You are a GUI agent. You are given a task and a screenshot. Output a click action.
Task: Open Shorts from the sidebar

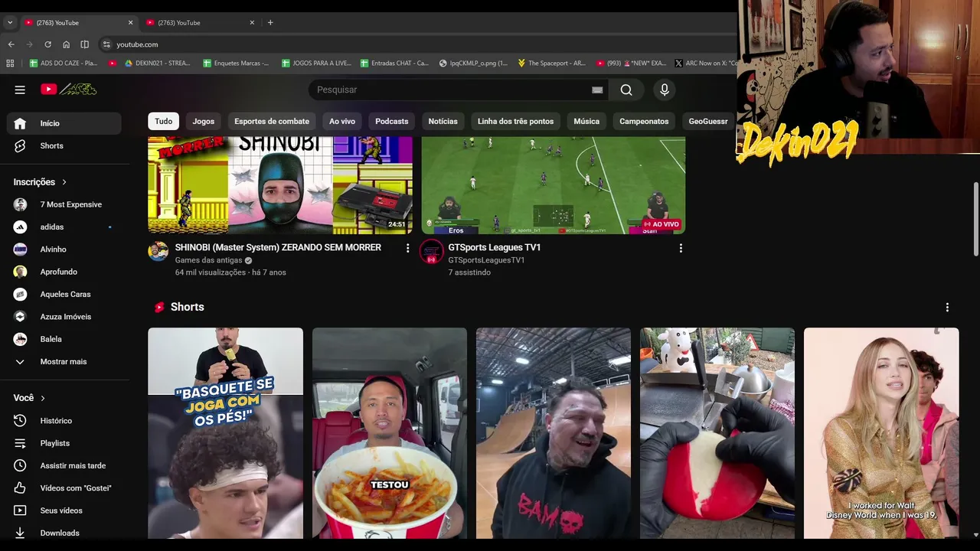[64, 145]
